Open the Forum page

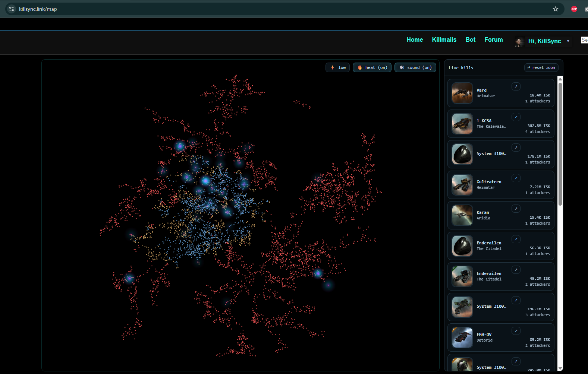point(493,39)
